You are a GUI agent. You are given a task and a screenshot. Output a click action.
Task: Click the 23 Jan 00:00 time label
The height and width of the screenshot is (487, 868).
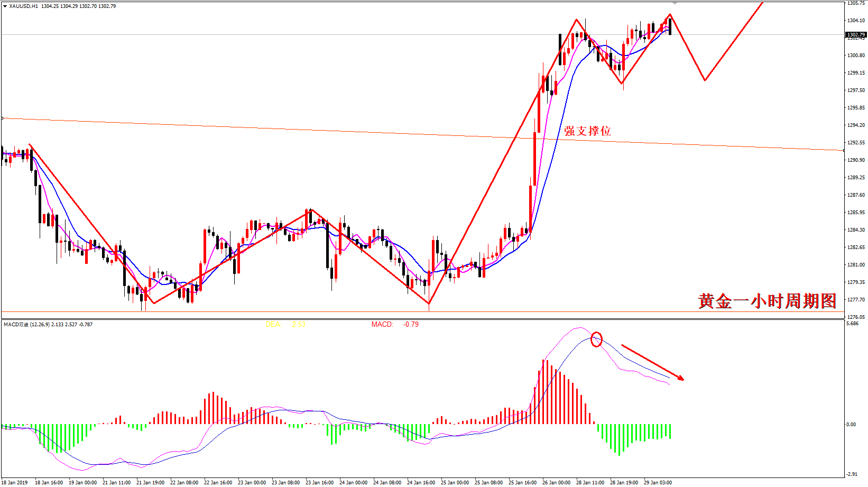coord(252,482)
